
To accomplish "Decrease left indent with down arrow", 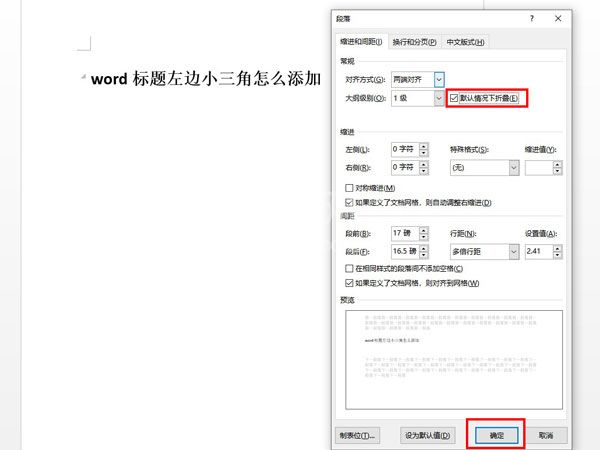I will 424,153.
